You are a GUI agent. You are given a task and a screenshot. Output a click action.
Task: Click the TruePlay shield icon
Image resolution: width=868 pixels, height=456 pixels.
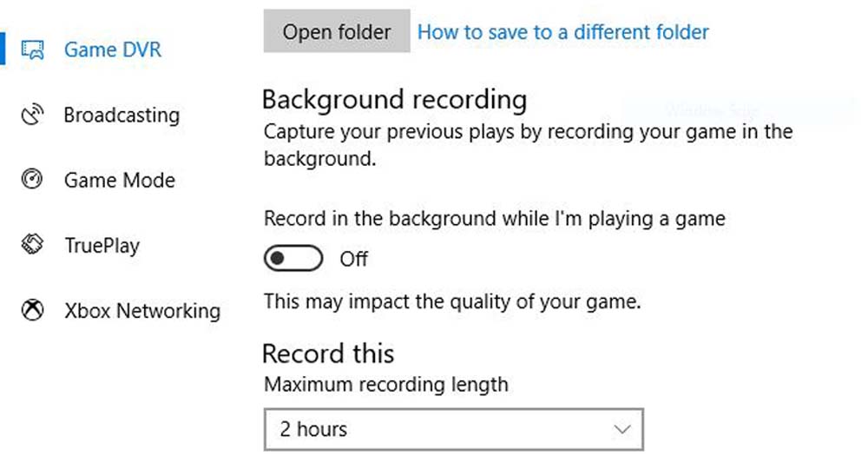pyautogui.click(x=32, y=244)
